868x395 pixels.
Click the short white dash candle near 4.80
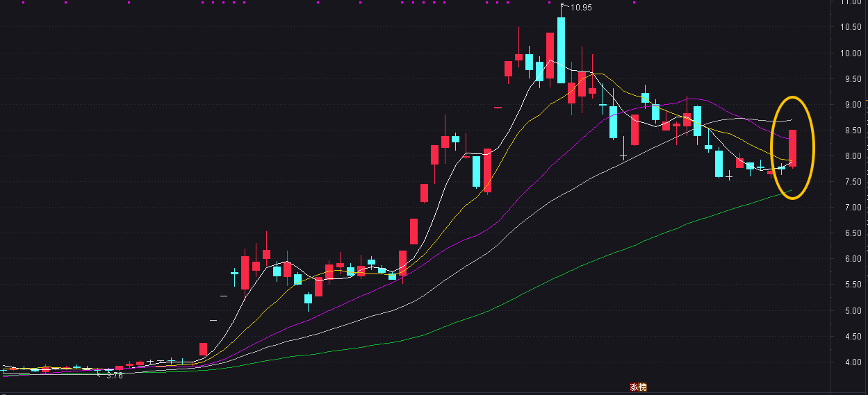213,321
